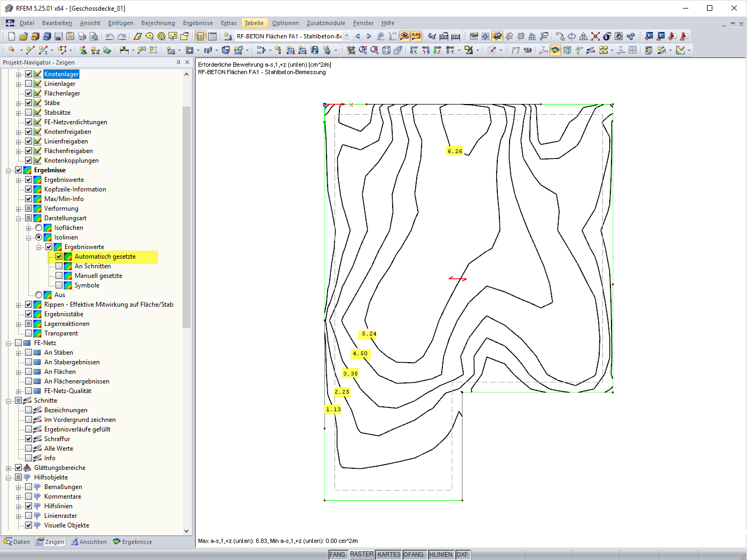
Task: Enable the An Schnitten checkbox
Action: tap(59, 266)
